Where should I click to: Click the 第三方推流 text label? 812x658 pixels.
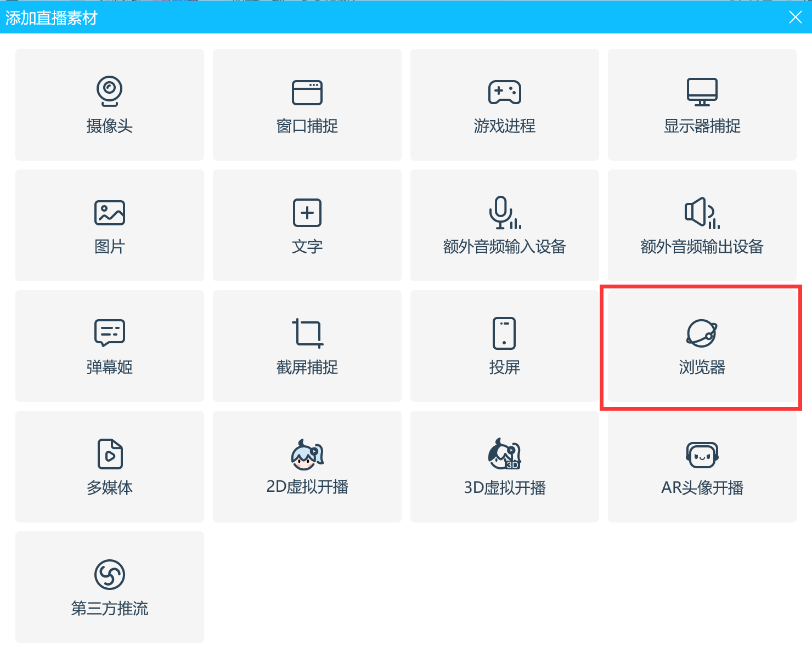click(x=110, y=608)
